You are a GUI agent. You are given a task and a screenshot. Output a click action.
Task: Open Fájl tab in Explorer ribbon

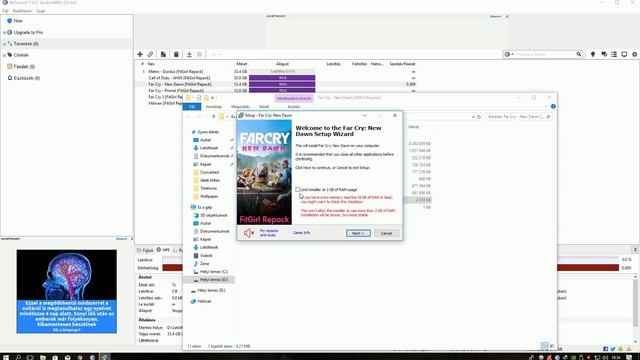pyautogui.click(x=192, y=107)
